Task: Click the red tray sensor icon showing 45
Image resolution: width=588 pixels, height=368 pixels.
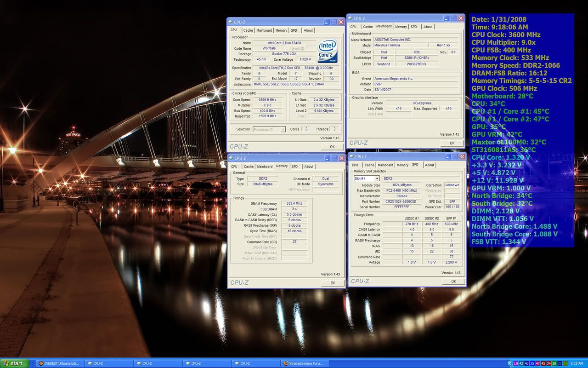Action: (543, 363)
